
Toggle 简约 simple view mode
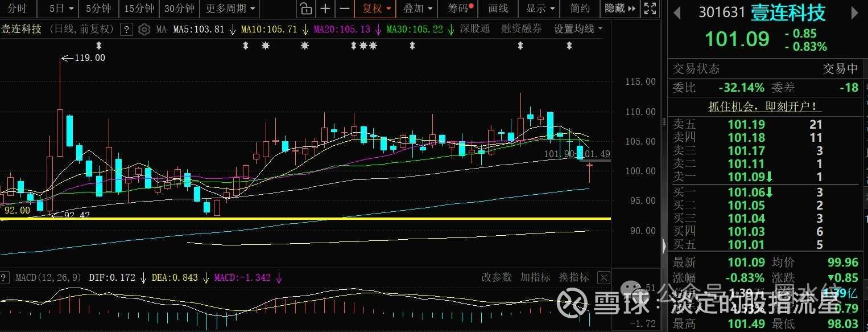(x=580, y=9)
